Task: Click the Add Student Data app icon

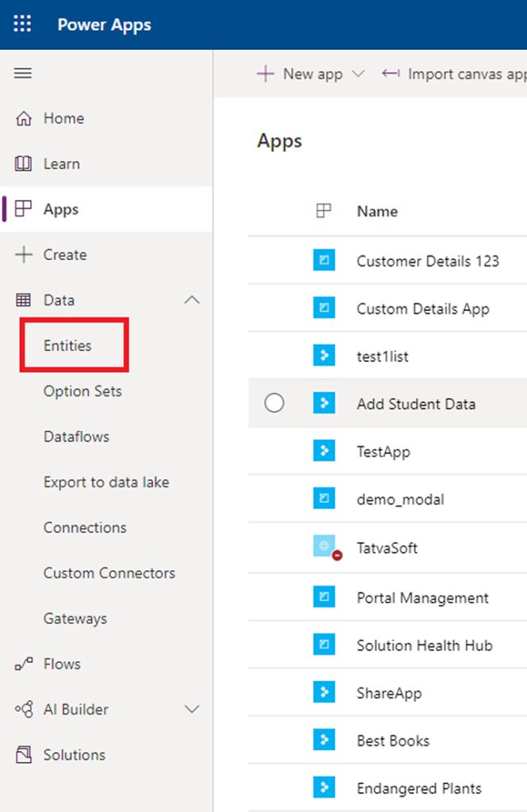Action: click(x=324, y=404)
